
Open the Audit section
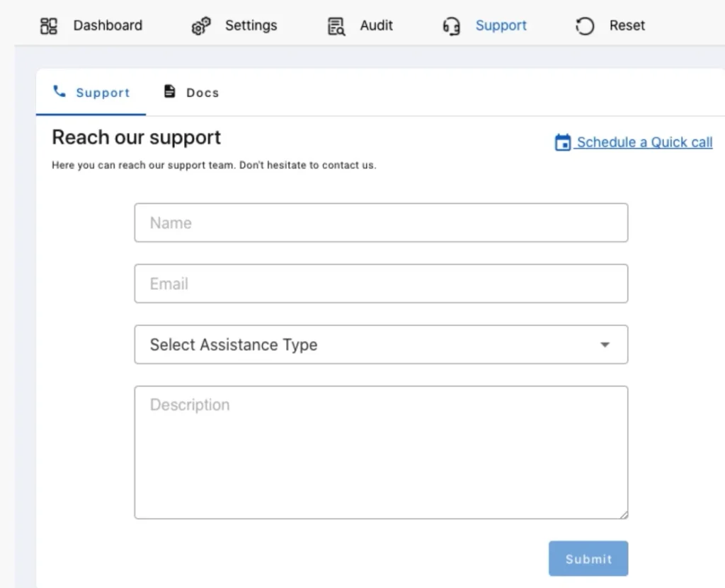click(376, 25)
